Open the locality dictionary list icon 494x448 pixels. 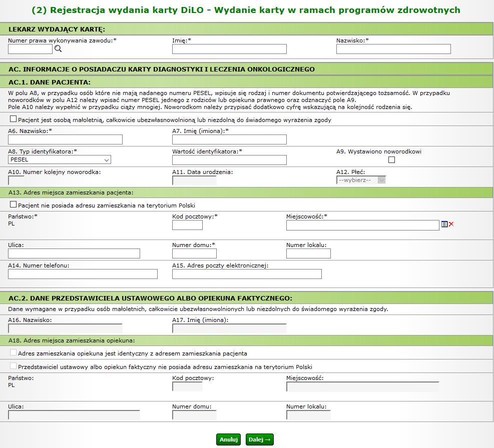pyautogui.click(x=444, y=224)
